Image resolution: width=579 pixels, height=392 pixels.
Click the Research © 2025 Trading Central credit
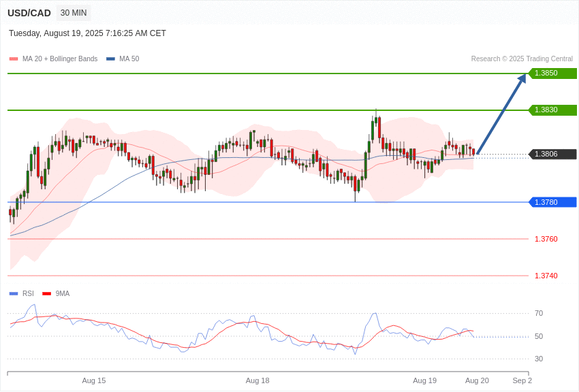(x=522, y=59)
